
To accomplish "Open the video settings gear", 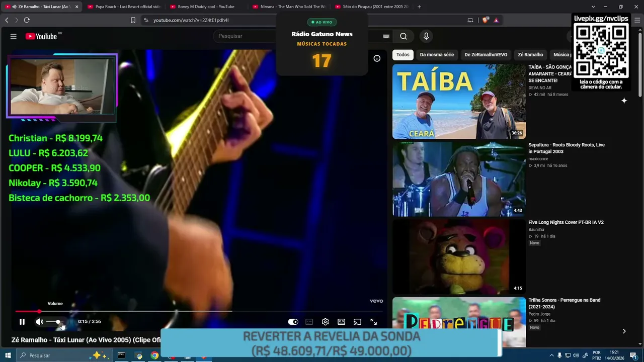I will click(x=326, y=322).
